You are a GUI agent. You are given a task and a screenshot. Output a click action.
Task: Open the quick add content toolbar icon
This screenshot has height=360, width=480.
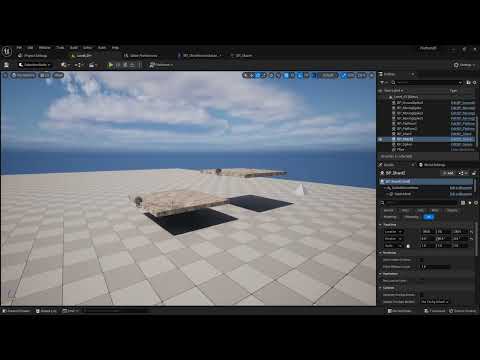[64, 65]
